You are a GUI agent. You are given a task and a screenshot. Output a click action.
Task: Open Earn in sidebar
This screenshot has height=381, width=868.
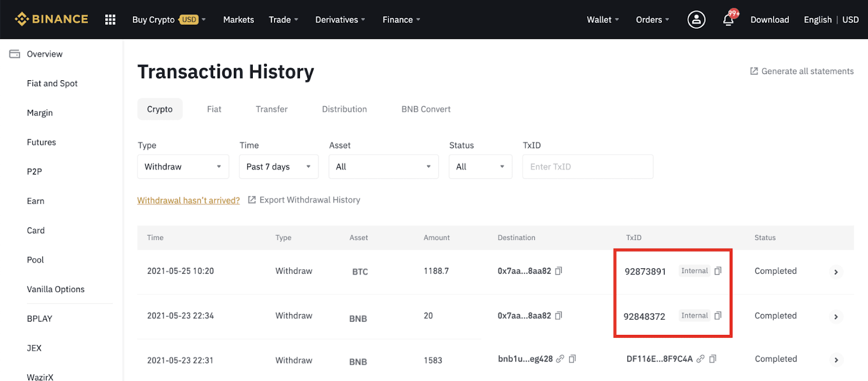36,201
